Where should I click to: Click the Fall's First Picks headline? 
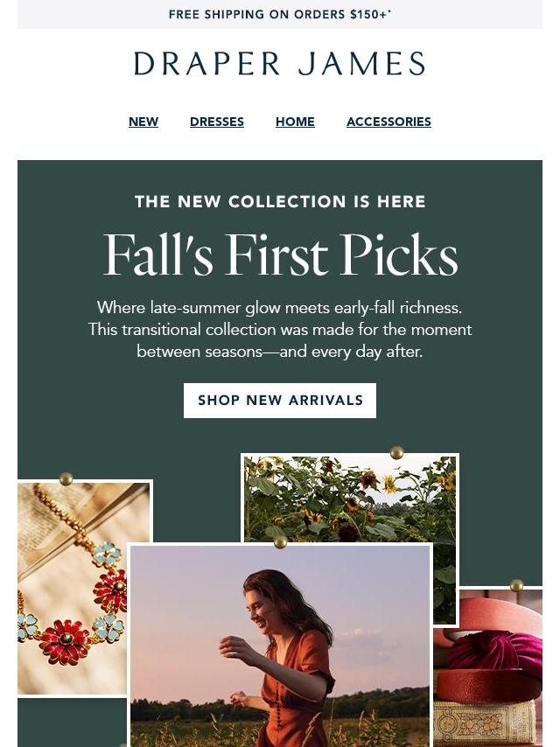point(280,255)
